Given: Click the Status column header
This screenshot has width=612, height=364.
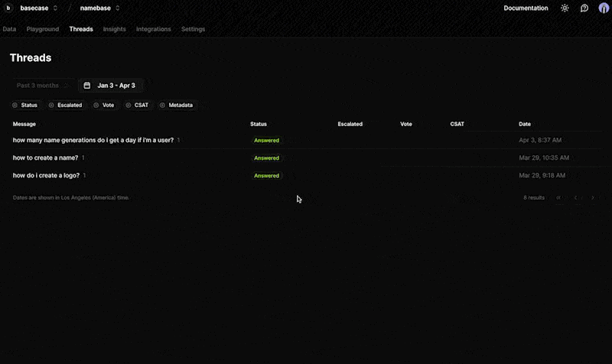Looking at the screenshot, I should click(259, 124).
